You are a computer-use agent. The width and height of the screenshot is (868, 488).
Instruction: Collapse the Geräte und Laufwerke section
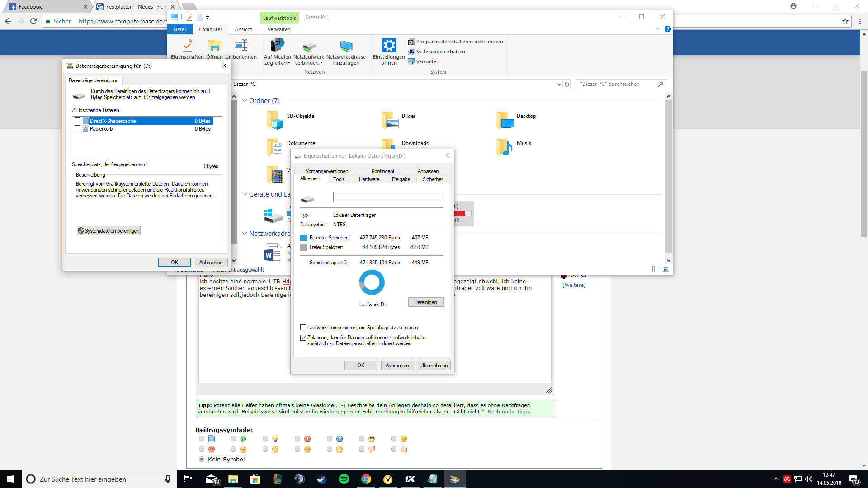click(x=245, y=194)
